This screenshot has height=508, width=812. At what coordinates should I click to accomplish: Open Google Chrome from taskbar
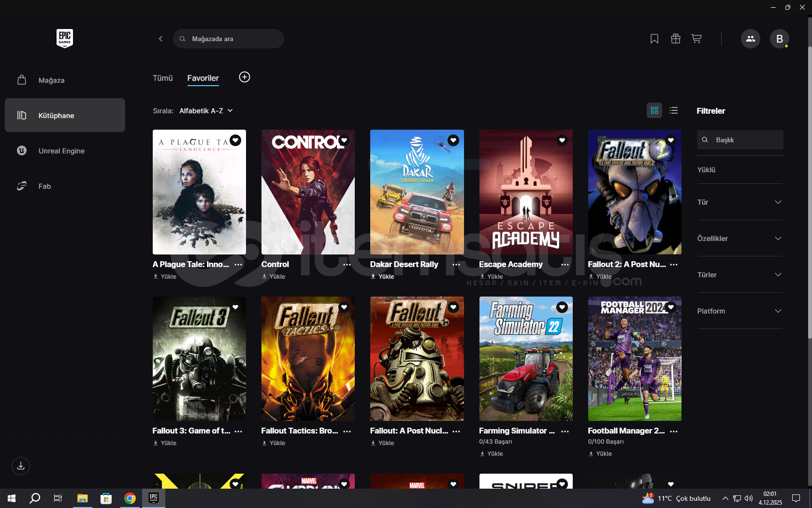pyautogui.click(x=130, y=498)
